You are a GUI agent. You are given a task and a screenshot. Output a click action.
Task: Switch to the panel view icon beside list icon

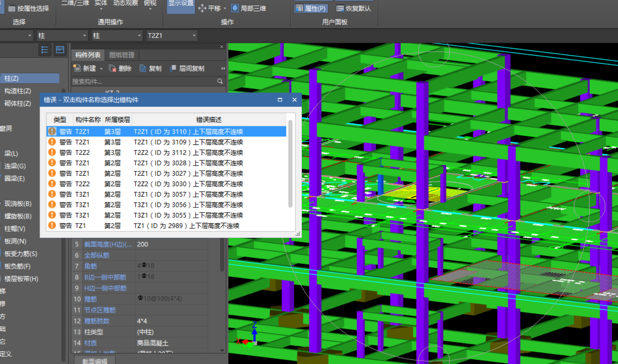[x=60, y=50]
